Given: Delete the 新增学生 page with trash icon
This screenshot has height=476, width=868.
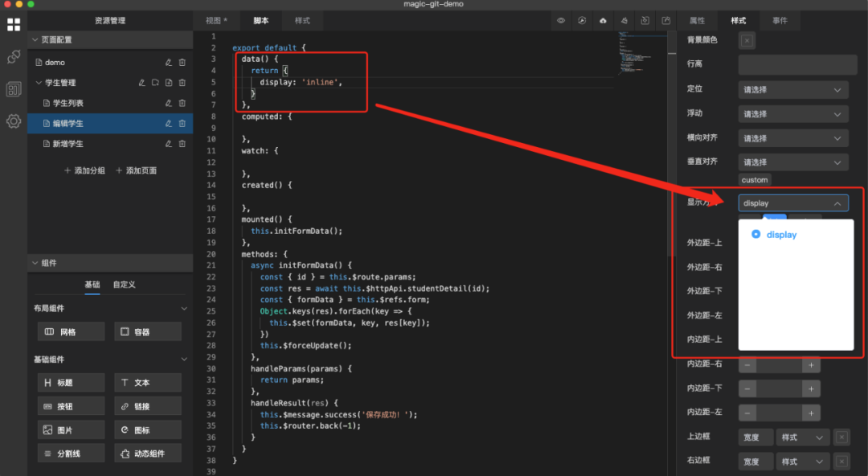Looking at the screenshot, I should pyautogui.click(x=182, y=143).
